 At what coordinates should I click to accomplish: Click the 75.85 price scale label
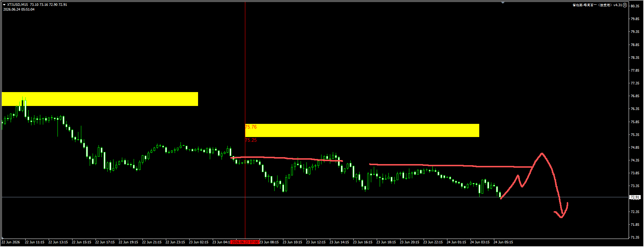point(635,122)
